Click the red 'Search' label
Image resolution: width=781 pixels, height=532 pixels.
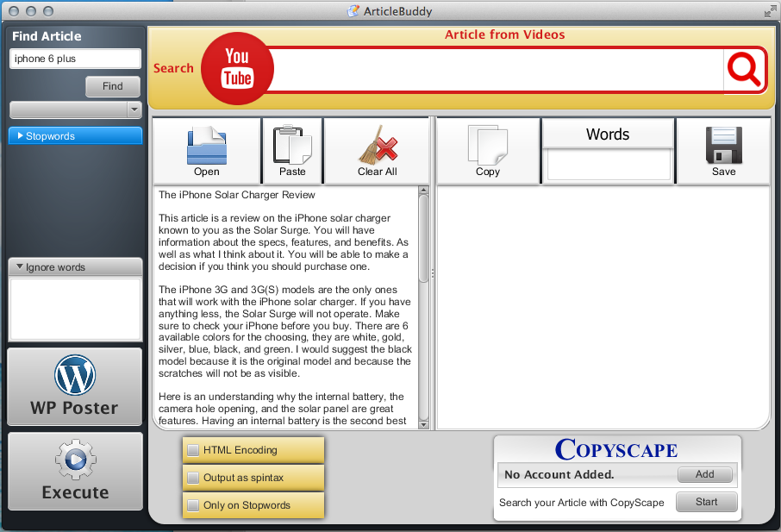coord(173,68)
